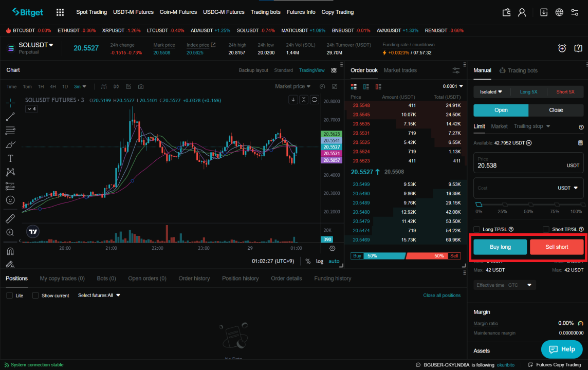Click the download app icon
The width and height of the screenshot is (588, 370).
543,12
